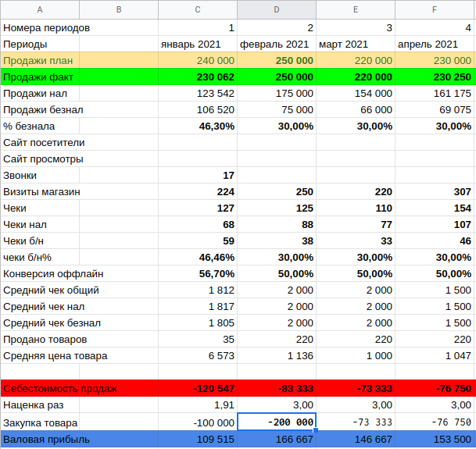The height and width of the screenshot is (449, 476).
Task: Select column E header
Action: [356, 9]
